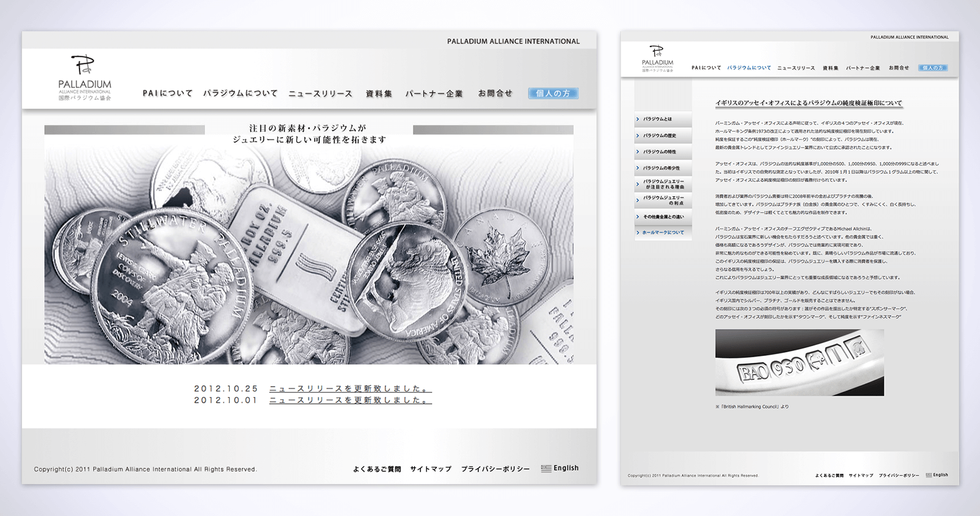Image resolution: width=980 pixels, height=516 pixels.
Task: Click the copyright notice in the left page footer
Action: click(x=145, y=469)
